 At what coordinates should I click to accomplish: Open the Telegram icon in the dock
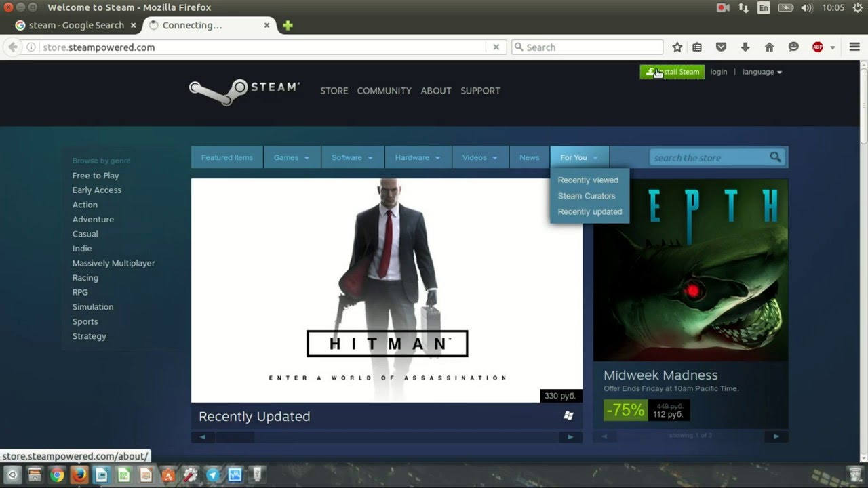pos(212,475)
